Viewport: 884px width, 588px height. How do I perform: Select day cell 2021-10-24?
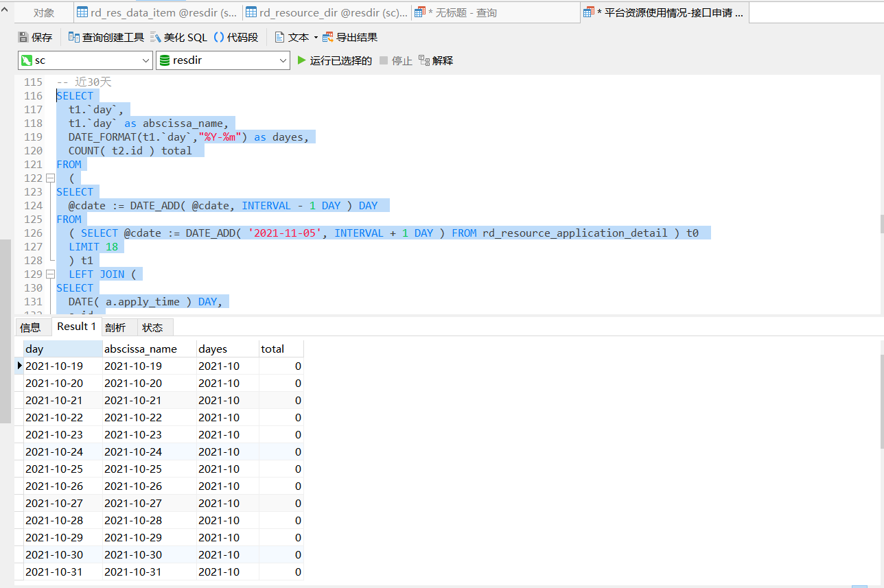tap(63, 451)
